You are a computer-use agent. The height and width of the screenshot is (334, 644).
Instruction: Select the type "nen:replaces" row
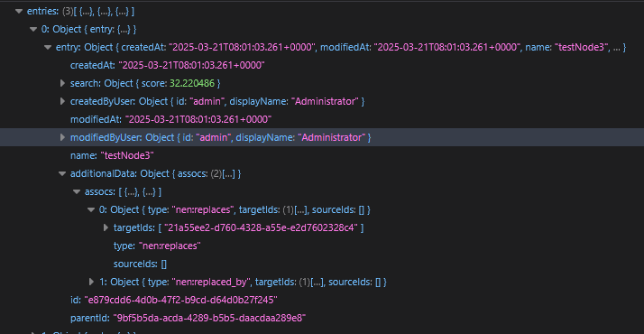tap(322, 246)
